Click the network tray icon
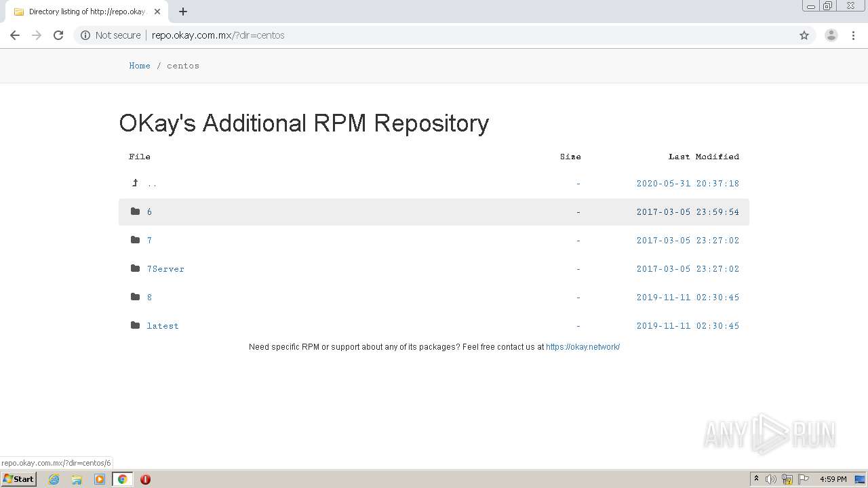The height and width of the screenshot is (488, 868). [787, 479]
